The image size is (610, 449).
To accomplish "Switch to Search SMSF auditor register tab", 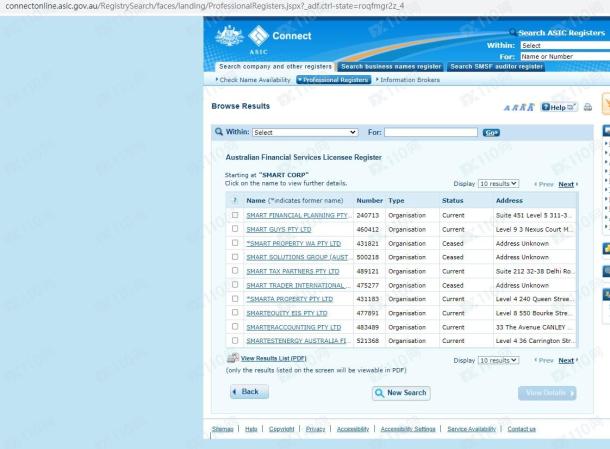I will (496, 67).
